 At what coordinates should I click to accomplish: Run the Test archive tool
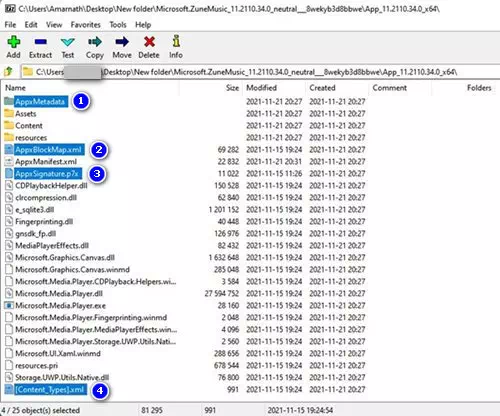click(68, 42)
